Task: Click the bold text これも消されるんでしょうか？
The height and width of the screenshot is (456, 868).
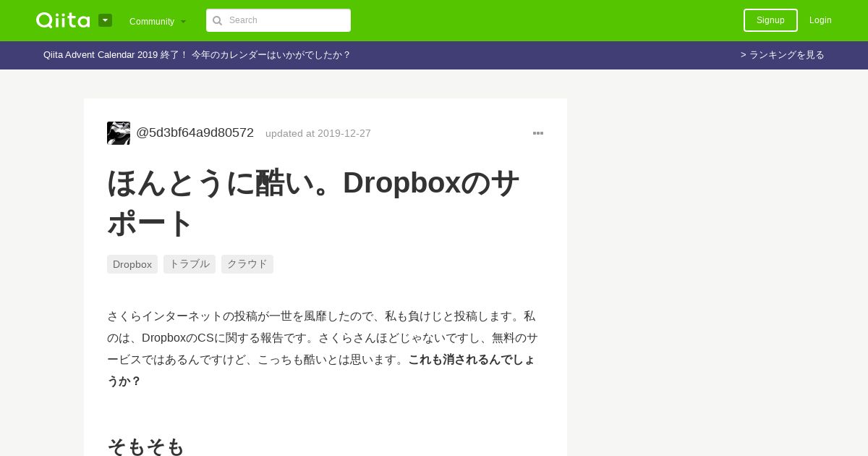Action: [x=321, y=370]
